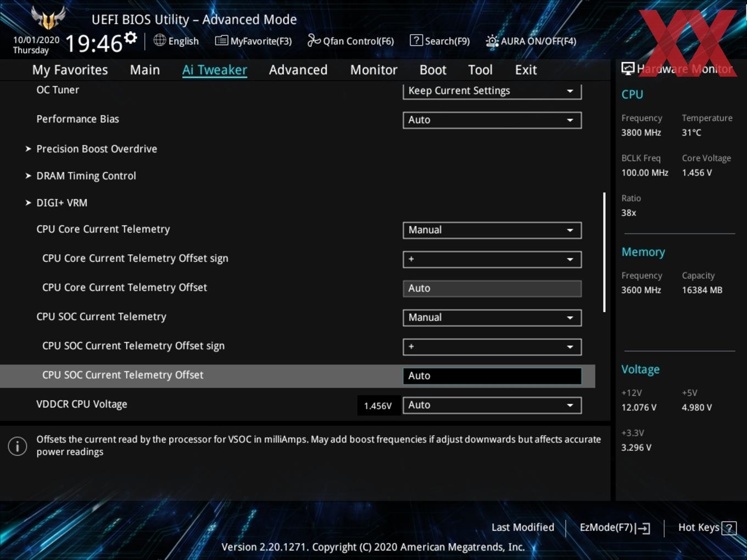The width and height of the screenshot is (747, 560).
Task: Open OC Tuner Keep Current Settings dropdown
Action: point(492,91)
